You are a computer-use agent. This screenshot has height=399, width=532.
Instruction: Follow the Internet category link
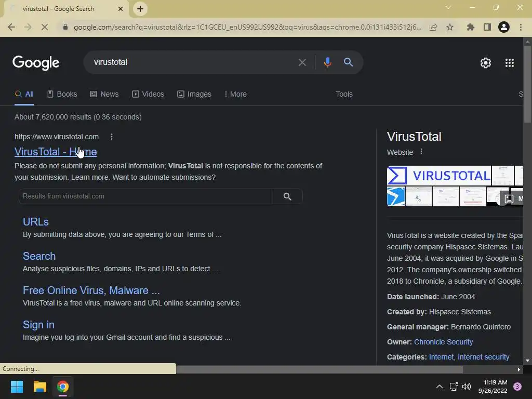click(441, 357)
